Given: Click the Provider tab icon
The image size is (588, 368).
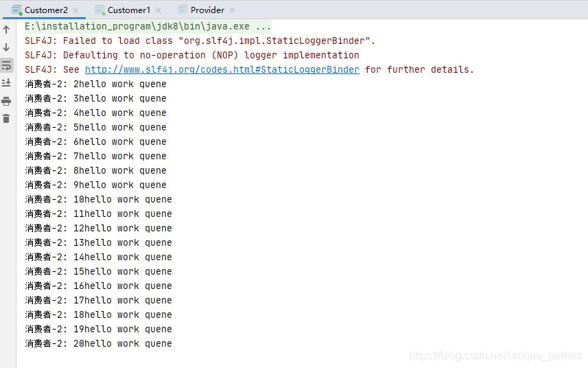Looking at the screenshot, I should click(183, 10).
